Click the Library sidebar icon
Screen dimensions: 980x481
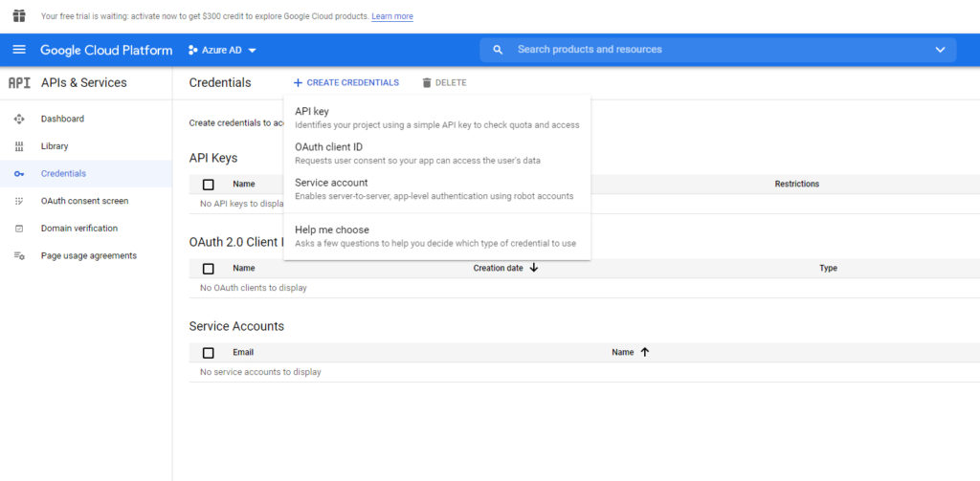[19, 146]
